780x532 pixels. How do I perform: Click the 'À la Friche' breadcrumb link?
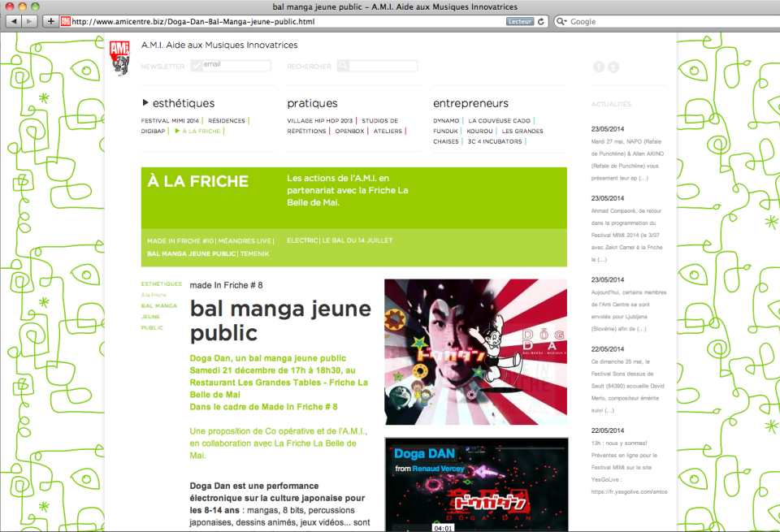[x=154, y=295]
